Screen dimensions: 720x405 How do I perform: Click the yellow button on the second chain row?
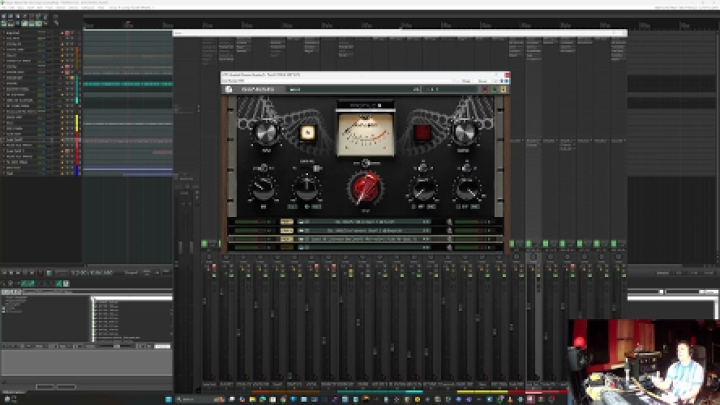click(287, 231)
